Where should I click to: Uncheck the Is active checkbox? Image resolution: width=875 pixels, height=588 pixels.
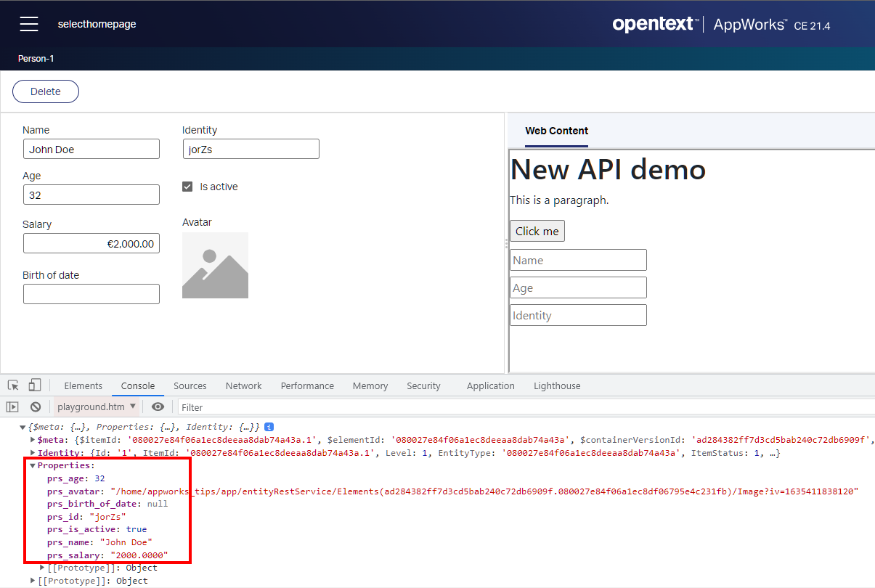coord(187,187)
